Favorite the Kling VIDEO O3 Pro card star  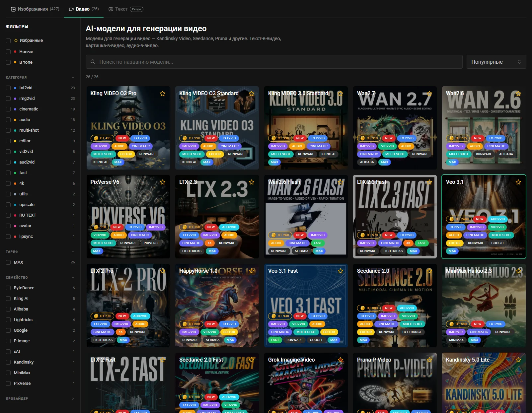tap(163, 94)
